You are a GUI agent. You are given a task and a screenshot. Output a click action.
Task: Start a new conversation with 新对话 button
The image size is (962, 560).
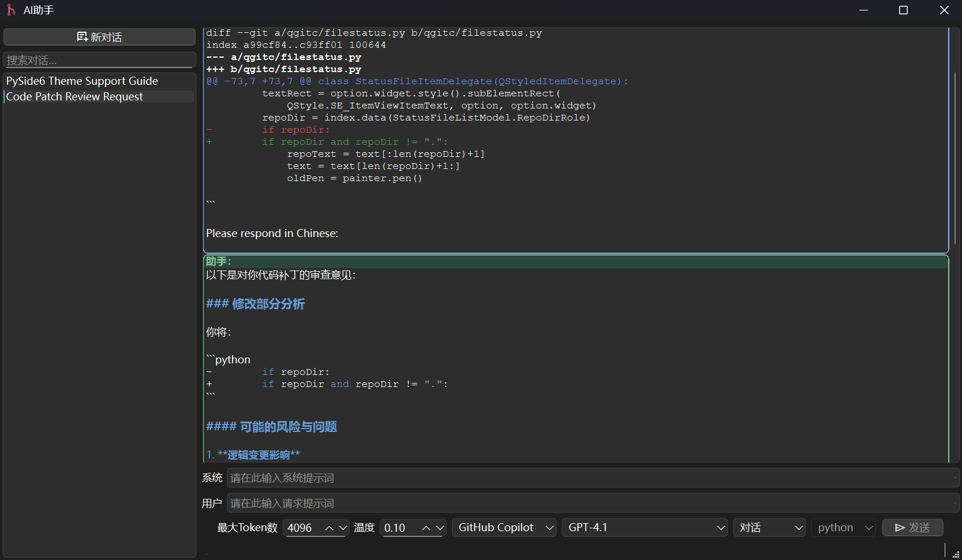[x=99, y=37]
